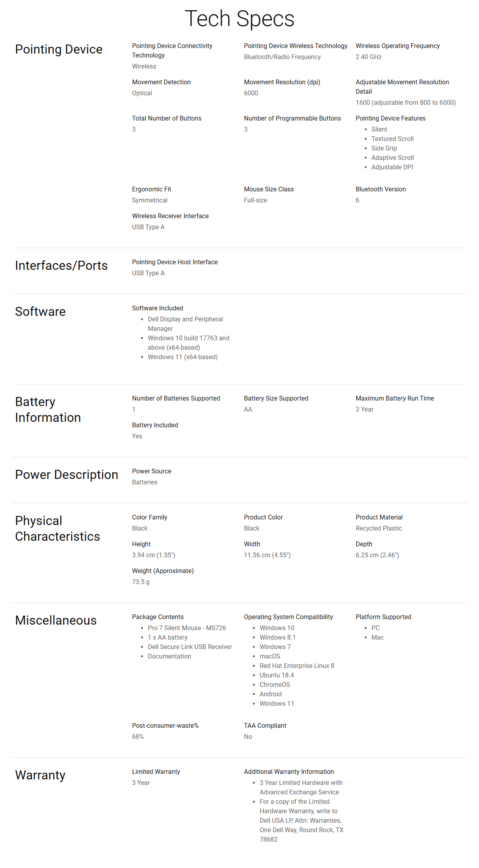This screenshot has height=868, width=479.
Task: Click the Tech Specs page title
Action: click(x=239, y=19)
